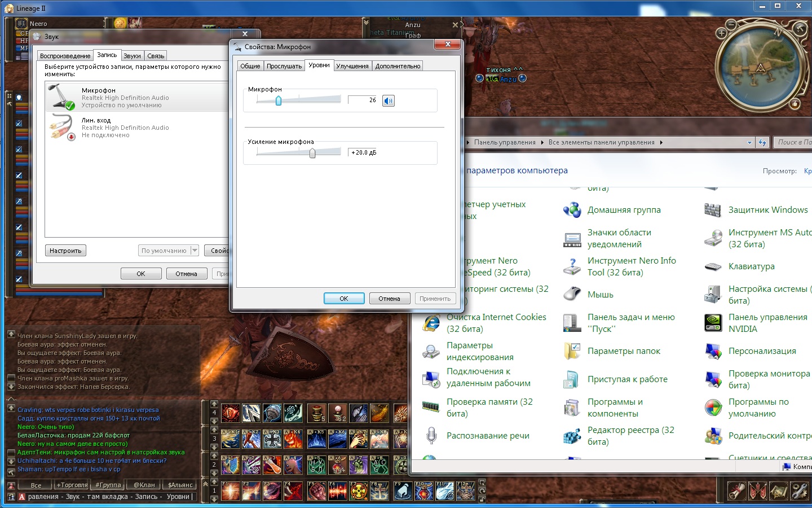Click the refresh button beside the address bar
The image size is (812, 508).
coord(762,142)
